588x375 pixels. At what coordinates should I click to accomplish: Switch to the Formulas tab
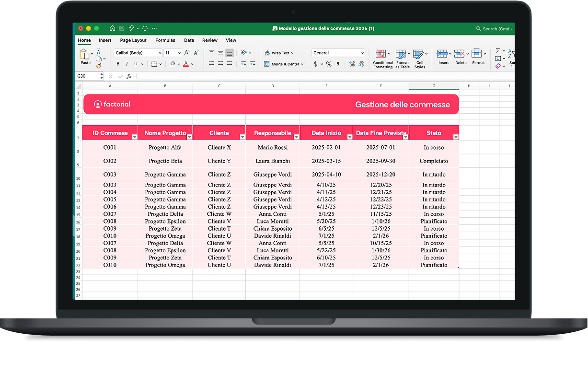(x=165, y=40)
